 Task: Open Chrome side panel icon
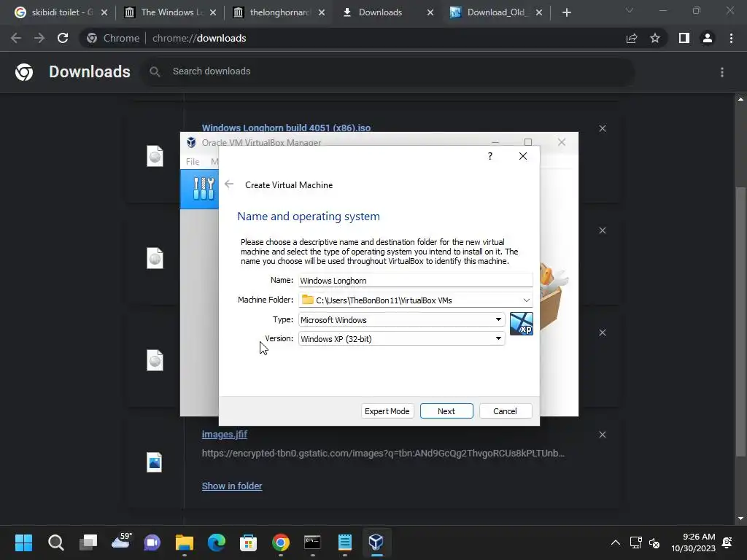coord(684,38)
